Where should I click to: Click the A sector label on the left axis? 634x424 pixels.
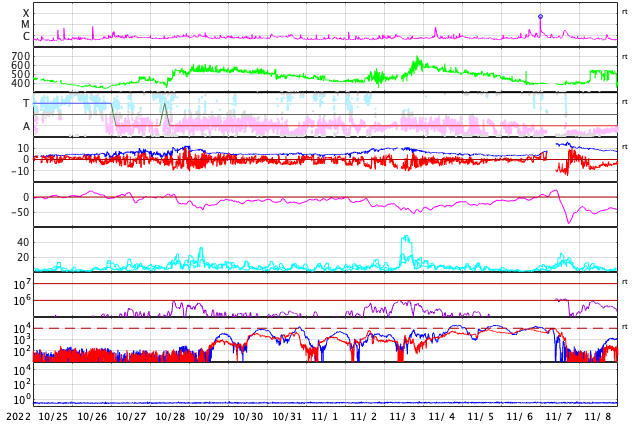(x=26, y=126)
